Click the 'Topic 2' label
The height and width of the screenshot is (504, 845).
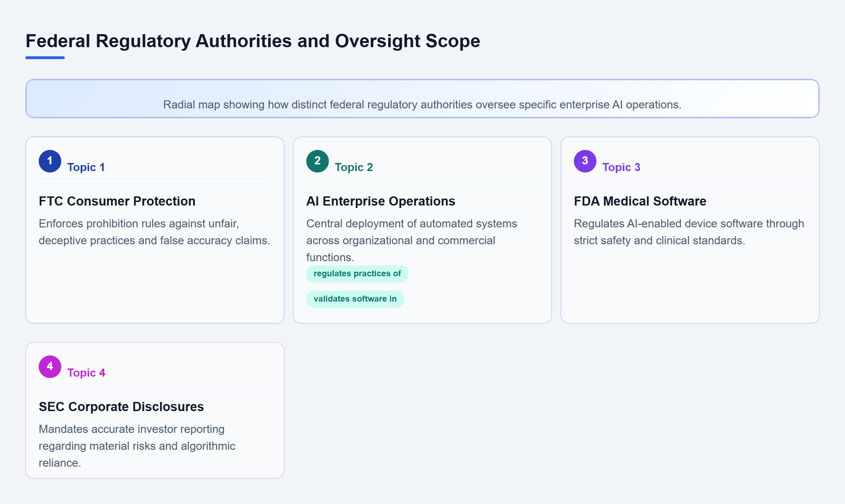click(x=354, y=167)
